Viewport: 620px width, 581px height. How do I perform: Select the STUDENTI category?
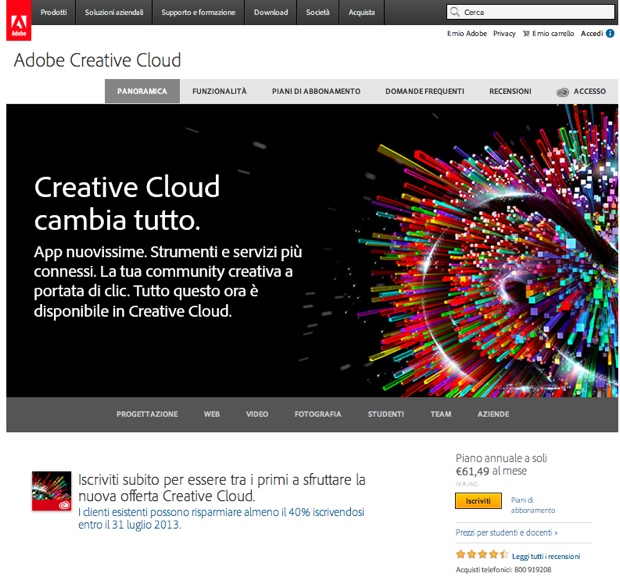pos(386,414)
